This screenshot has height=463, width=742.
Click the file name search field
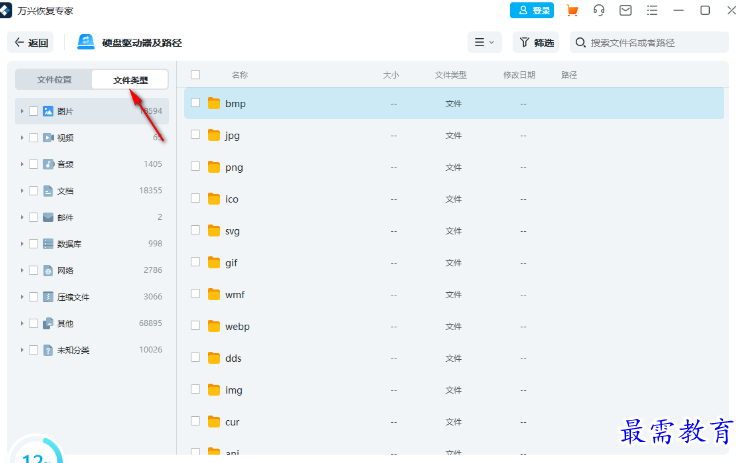pyautogui.click(x=655, y=43)
